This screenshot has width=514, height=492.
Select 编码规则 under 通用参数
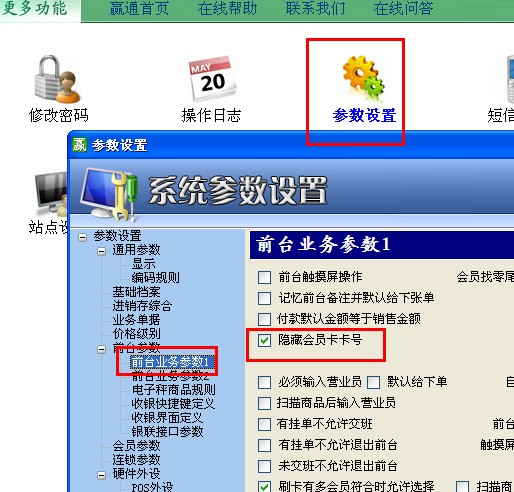tap(156, 277)
